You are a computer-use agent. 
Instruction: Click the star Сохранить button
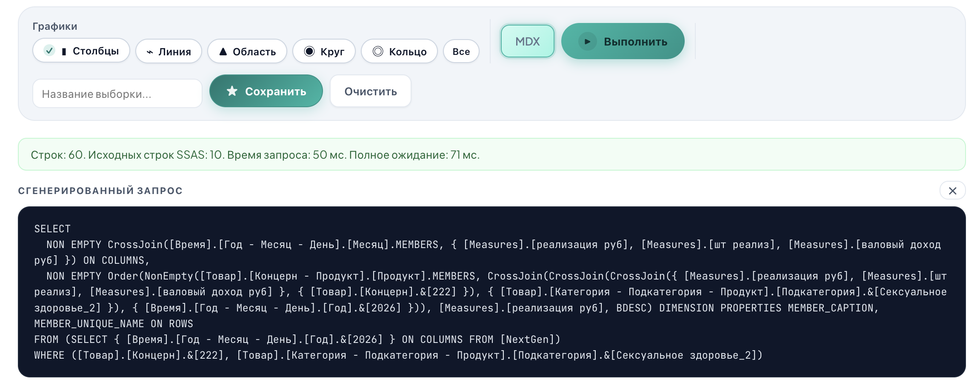point(266,91)
